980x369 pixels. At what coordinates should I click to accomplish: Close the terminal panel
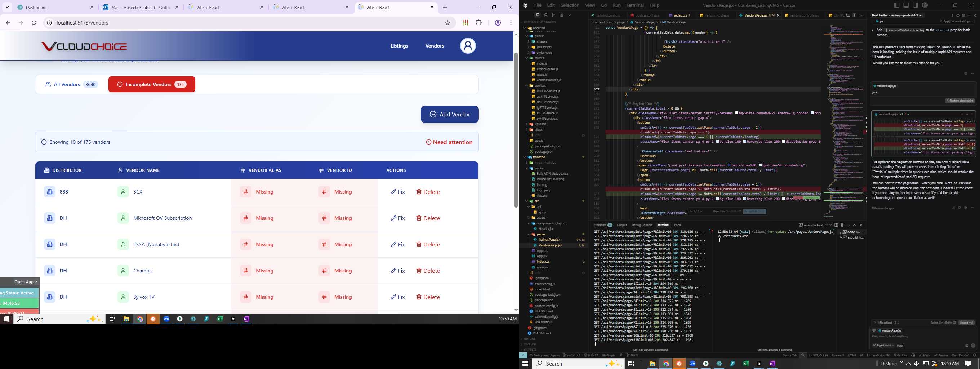point(861,225)
